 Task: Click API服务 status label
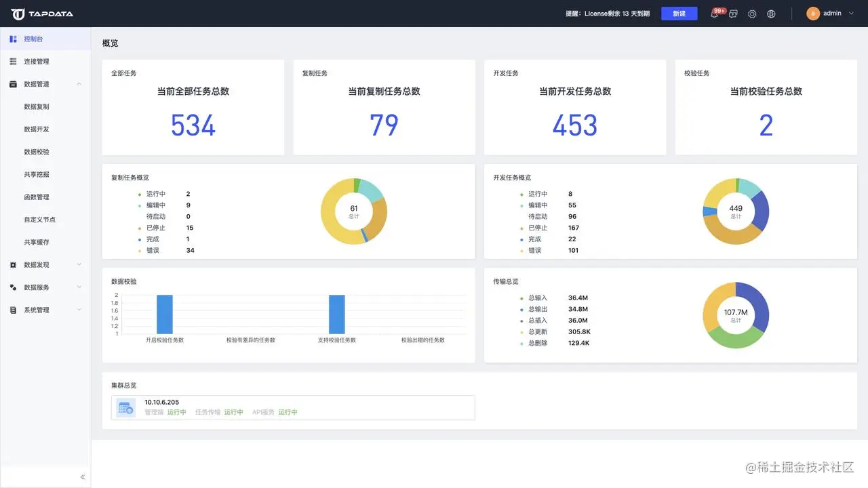263,412
